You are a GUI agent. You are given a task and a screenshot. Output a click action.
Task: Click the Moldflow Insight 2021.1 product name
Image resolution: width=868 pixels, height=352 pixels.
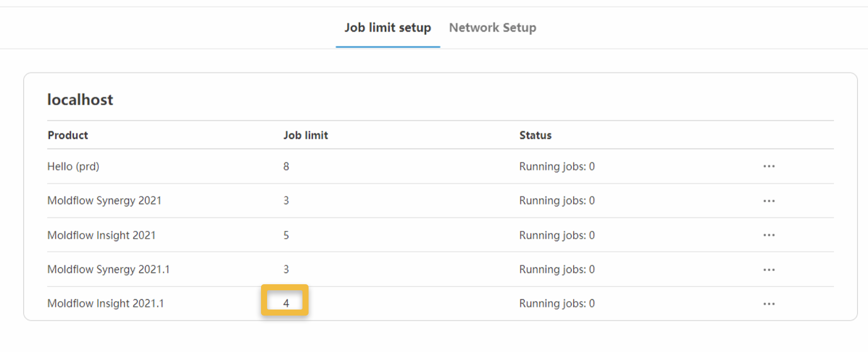tap(105, 303)
